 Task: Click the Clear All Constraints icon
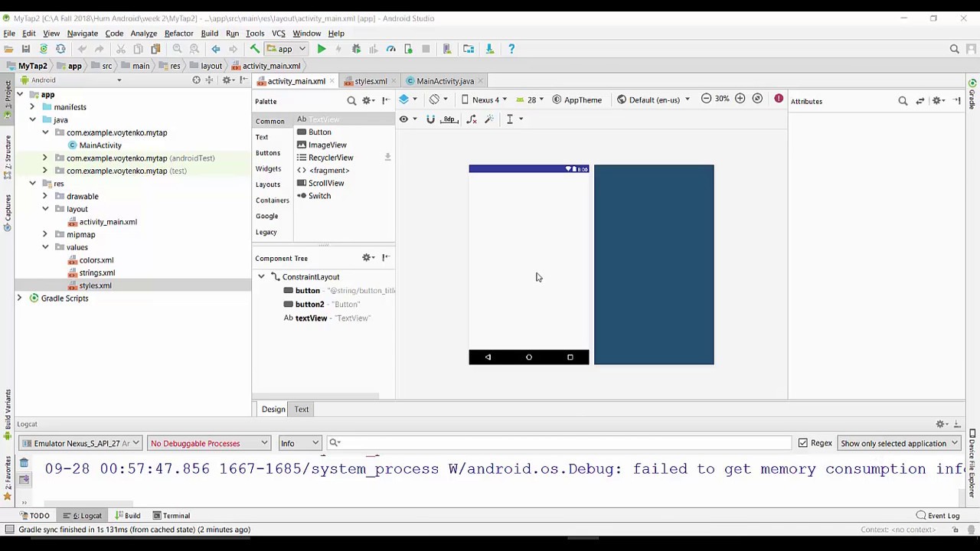click(471, 119)
